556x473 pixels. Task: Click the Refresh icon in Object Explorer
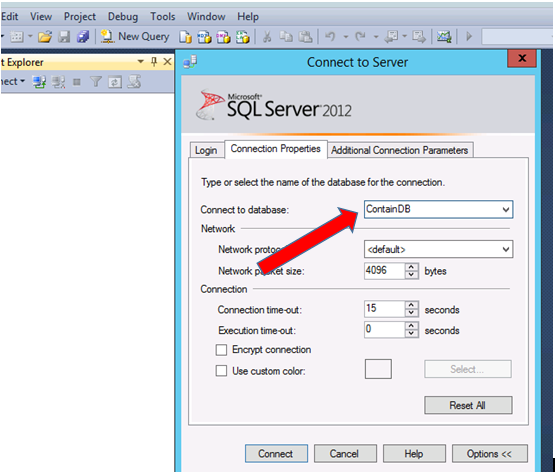coord(115,82)
